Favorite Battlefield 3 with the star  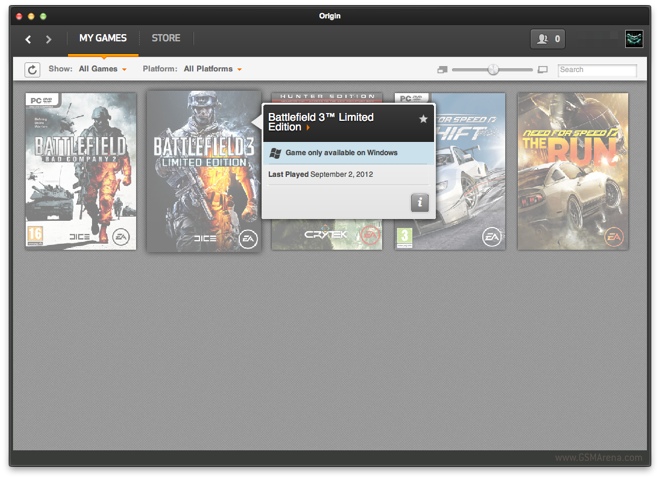point(423,119)
